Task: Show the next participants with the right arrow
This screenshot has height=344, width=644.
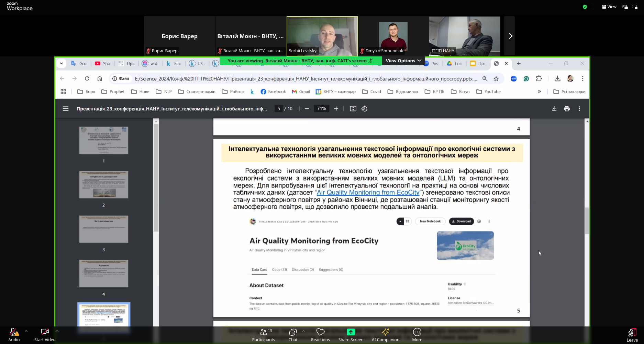Action: coord(510,36)
